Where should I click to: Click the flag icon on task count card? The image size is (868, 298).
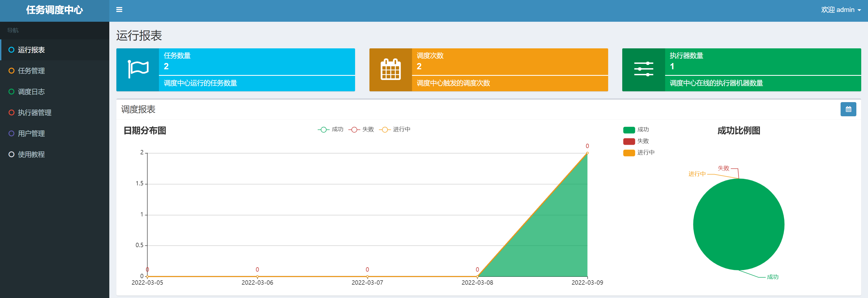(x=138, y=70)
